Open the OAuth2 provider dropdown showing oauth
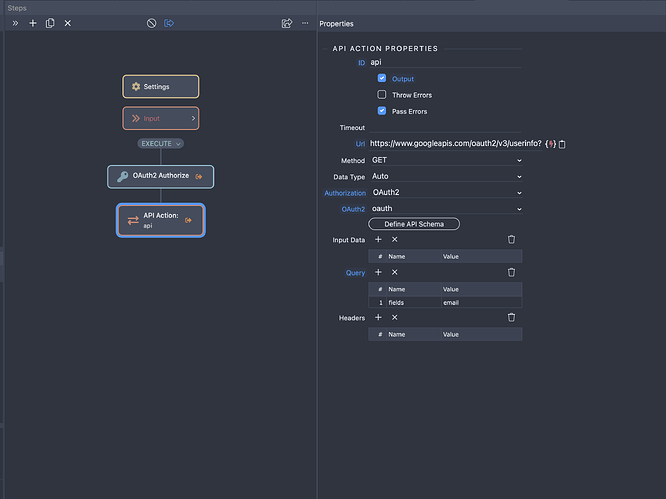The height and width of the screenshot is (499, 666). tap(446, 209)
